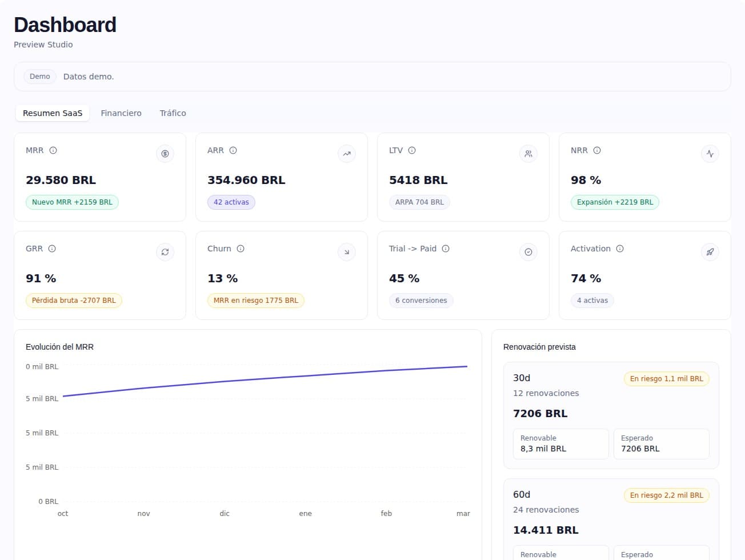The height and width of the screenshot is (560, 745).
Task: Click the users icon in LTV card
Action: point(528,154)
